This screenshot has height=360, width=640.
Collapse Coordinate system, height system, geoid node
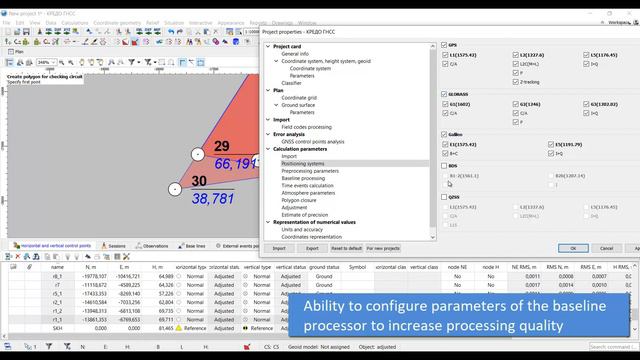click(276, 61)
